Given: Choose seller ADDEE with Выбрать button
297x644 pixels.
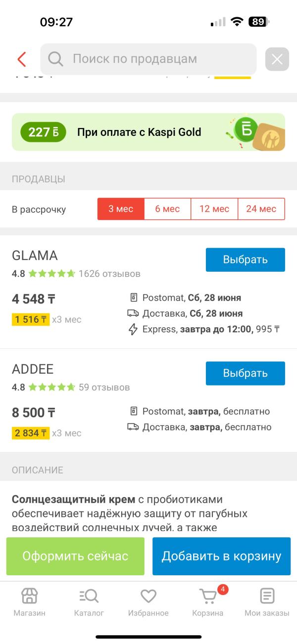Looking at the screenshot, I should pyautogui.click(x=246, y=374).
